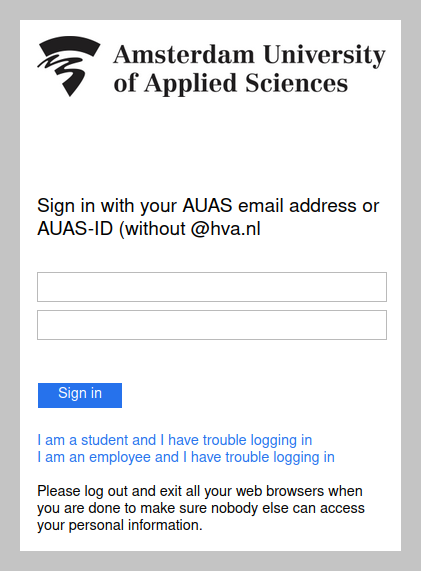Click the '@hva.nl' text in heading
This screenshot has width=421, height=571.
click(226, 229)
